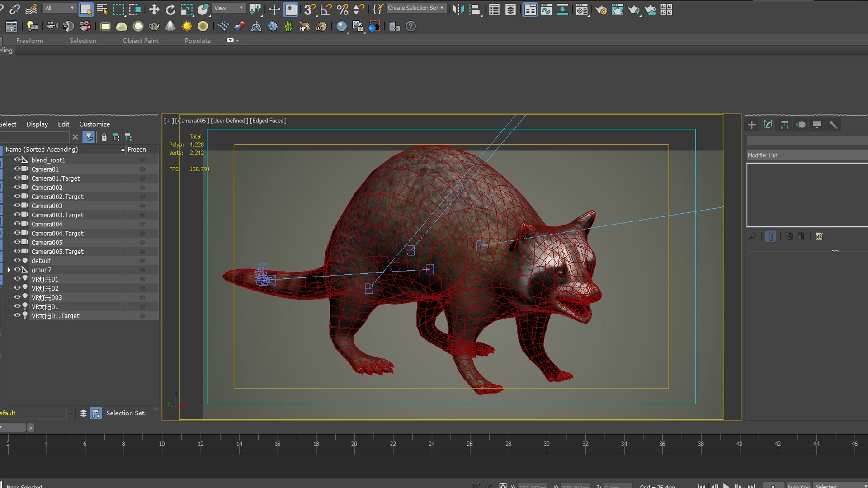Click the teapot primitive icon

click(154, 26)
